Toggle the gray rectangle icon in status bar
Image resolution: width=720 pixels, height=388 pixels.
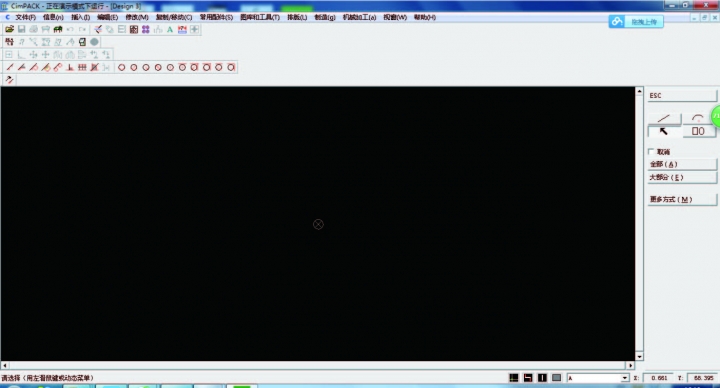(x=557, y=378)
